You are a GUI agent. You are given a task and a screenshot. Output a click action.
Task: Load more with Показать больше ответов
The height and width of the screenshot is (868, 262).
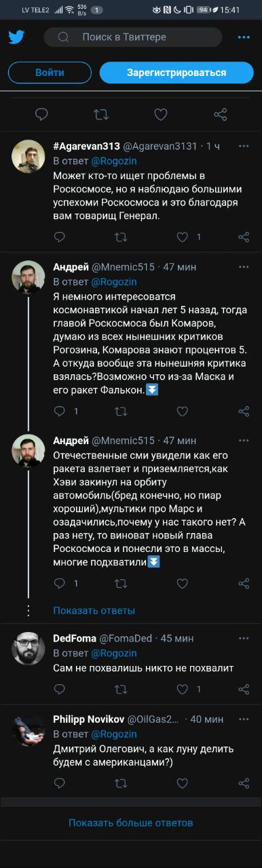(131, 823)
